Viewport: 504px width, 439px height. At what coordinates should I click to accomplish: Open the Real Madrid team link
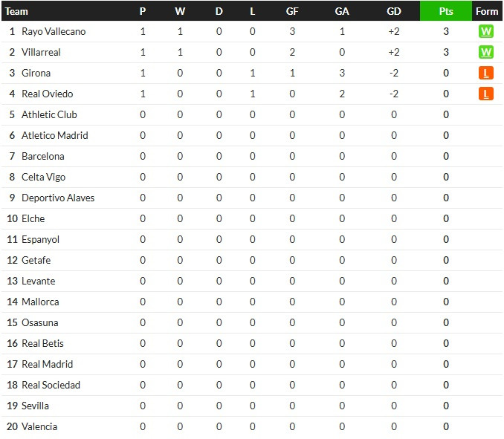pos(47,364)
